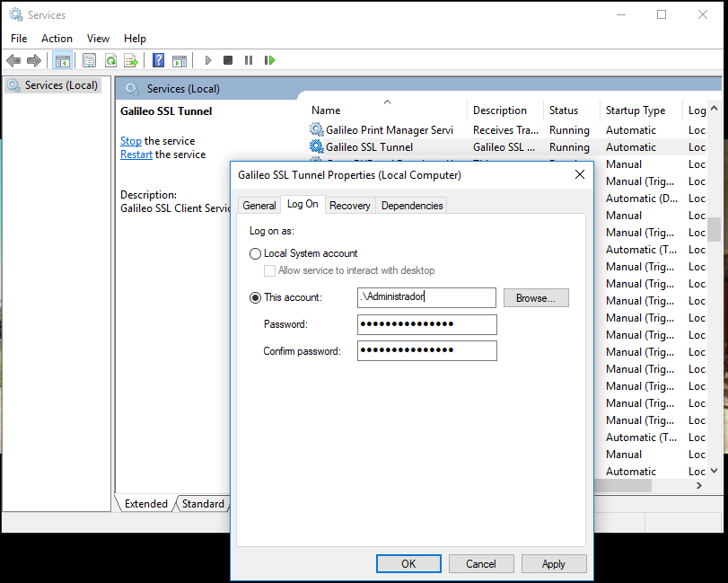
Task: Open the View menu
Action: tap(98, 39)
